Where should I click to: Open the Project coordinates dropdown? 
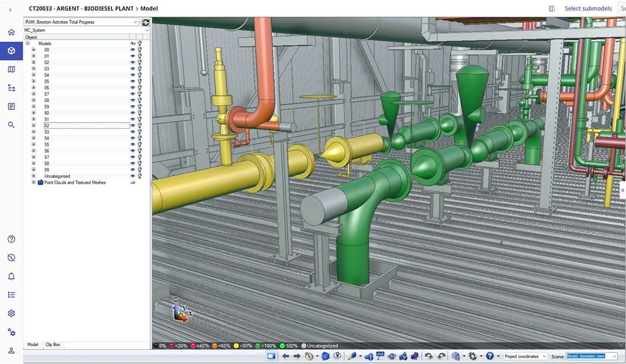tap(525, 356)
